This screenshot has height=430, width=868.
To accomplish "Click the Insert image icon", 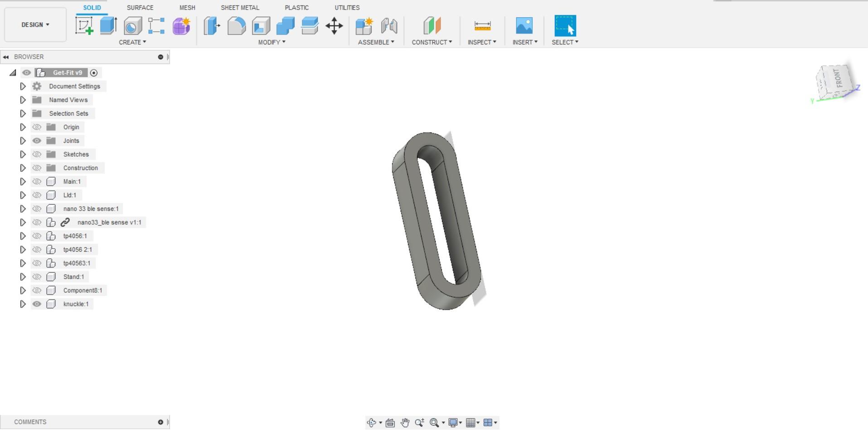I will click(524, 25).
